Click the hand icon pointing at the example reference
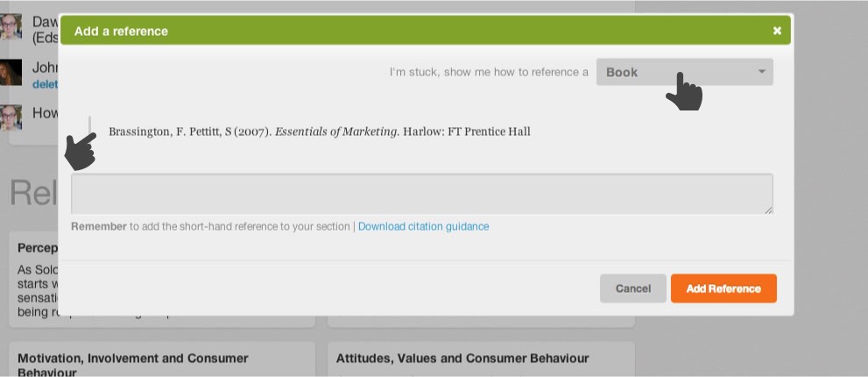 [81, 151]
